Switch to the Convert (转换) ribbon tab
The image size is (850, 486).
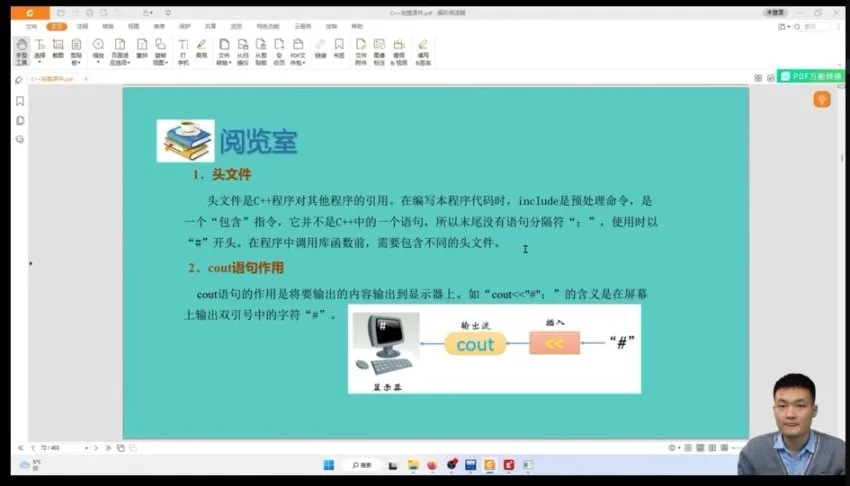108,27
